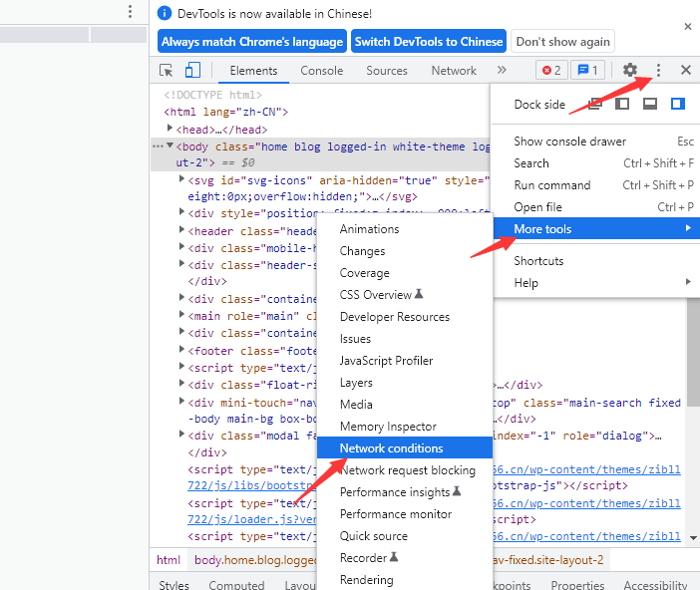Screen dimensions: 700x590
Task: Toggle the device toolbar icon
Action: (x=192, y=71)
